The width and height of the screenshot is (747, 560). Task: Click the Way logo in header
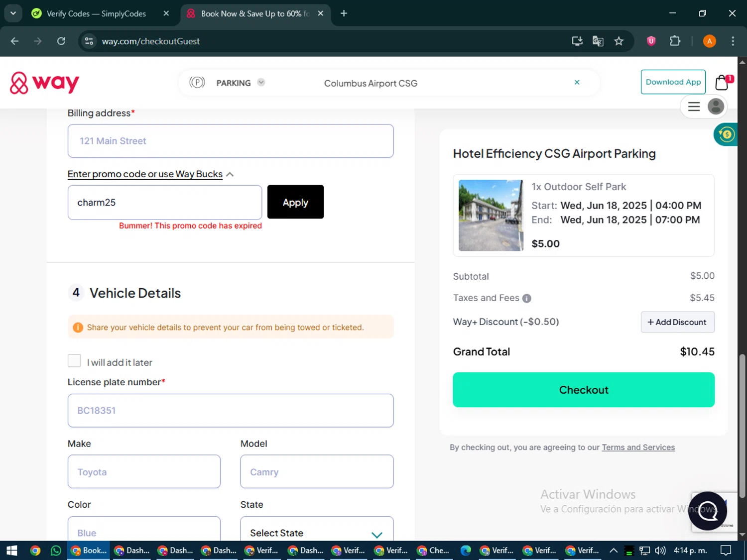tap(45, 83)
